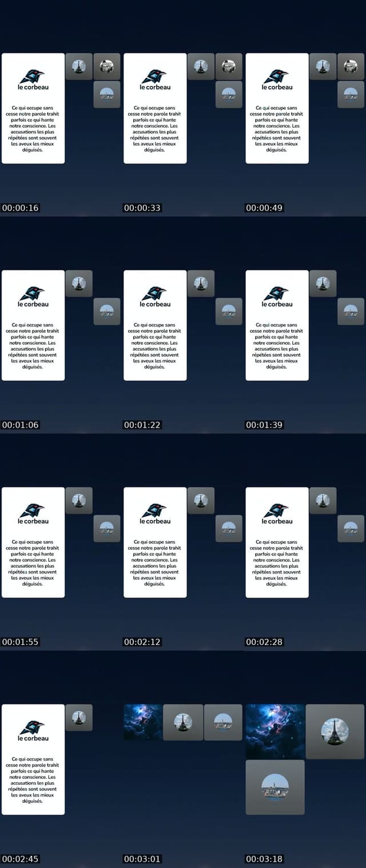Click the Eiffel Tower thumbnail in frame 00:02:28
This screenshot has height=868, width=366.
click(x=323, y=500)
